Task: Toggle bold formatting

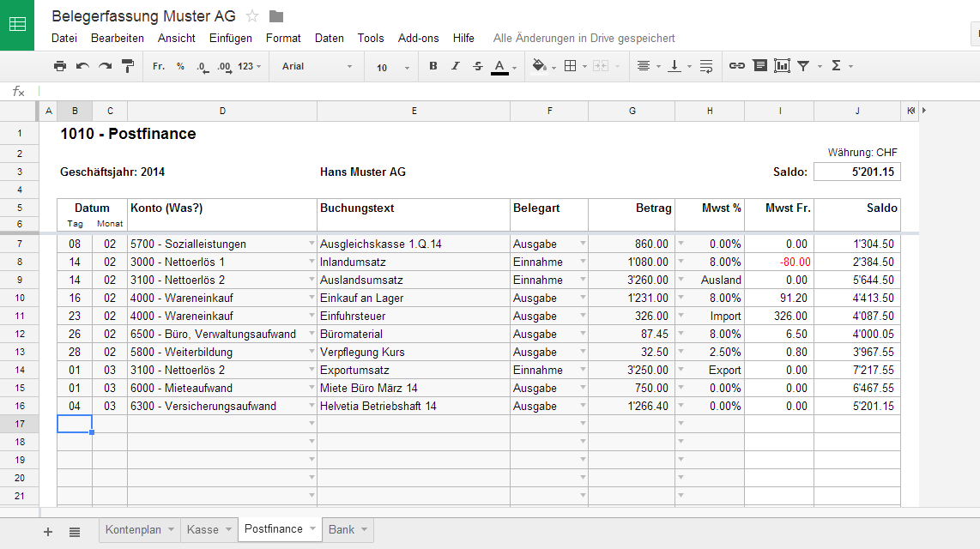Action: [433, 66]
